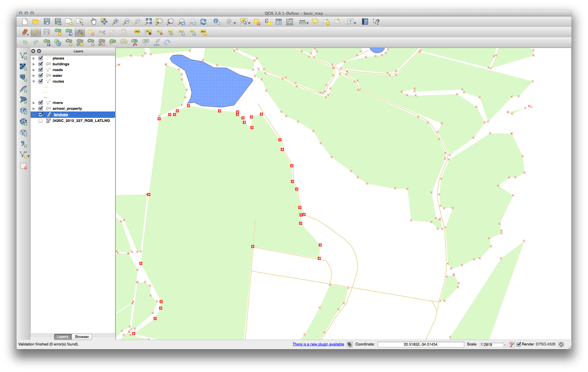Switch to the Browser tab

[82, 336]
